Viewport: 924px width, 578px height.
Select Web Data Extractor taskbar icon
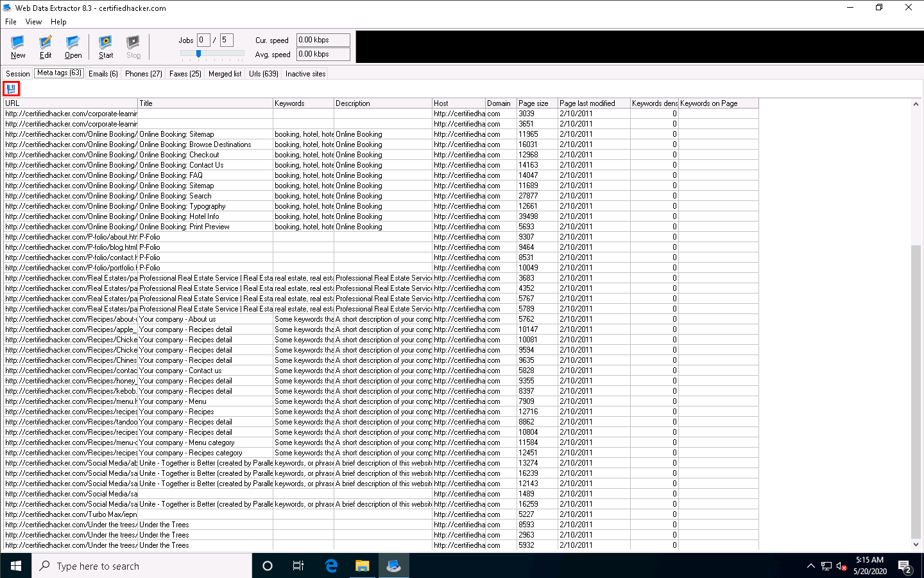(393, 566)
